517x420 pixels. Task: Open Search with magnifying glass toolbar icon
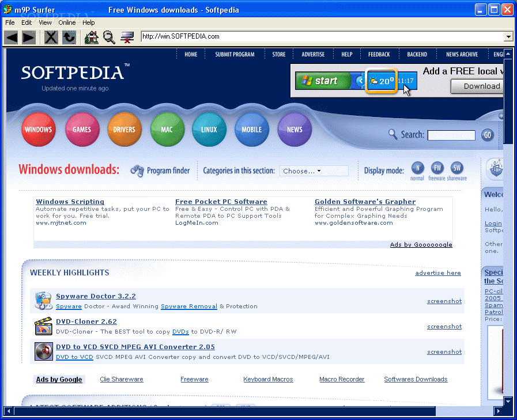pos(109,37)
